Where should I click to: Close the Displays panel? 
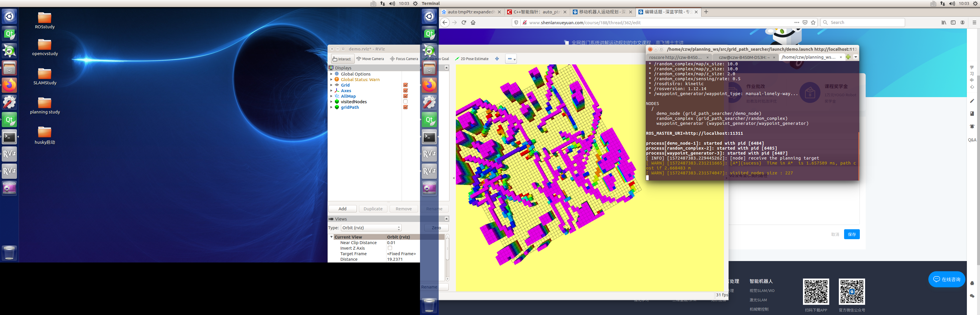[447, 68]
